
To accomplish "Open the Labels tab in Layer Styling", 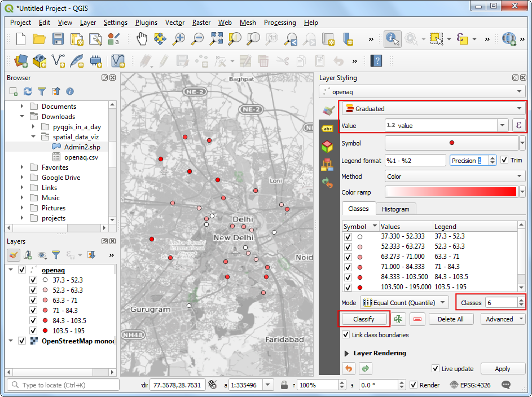I will tap(327, 128).
